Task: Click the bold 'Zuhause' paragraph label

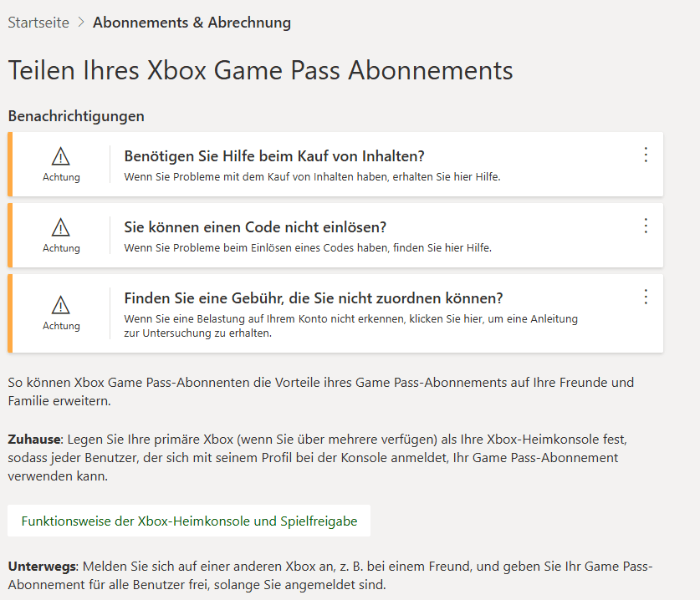Action: 35,439
